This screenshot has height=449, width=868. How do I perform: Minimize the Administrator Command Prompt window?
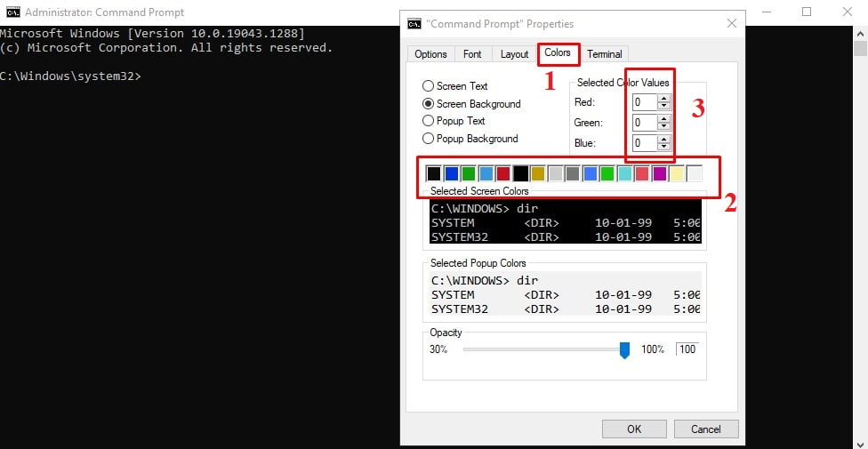[766, 12]
